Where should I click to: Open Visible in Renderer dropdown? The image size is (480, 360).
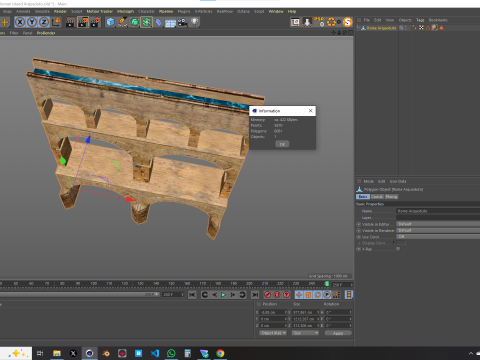pos(438,230)
